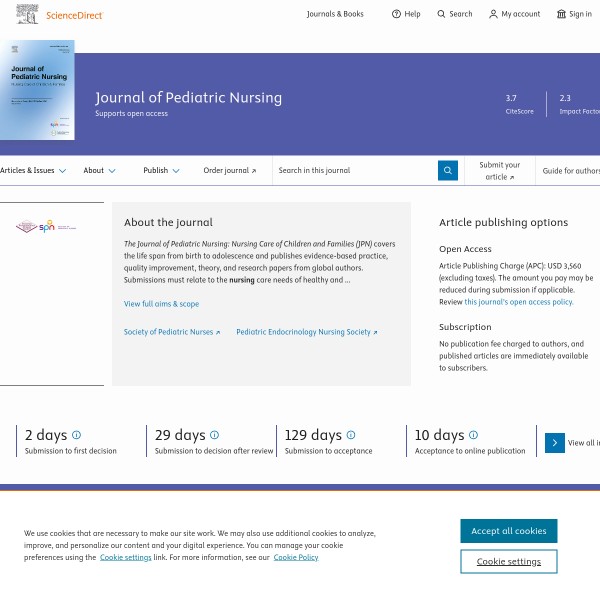This screenshot has height=600, width=600.
Task: Open the Cookie settings button
Action: pos(508,561)
